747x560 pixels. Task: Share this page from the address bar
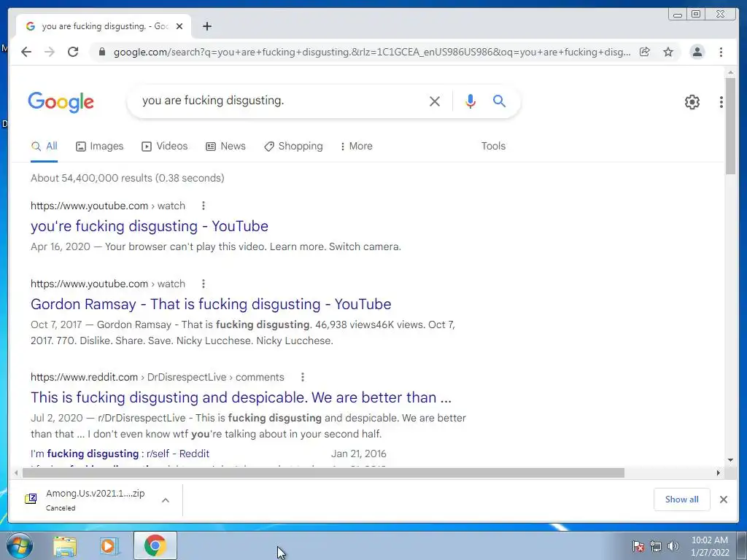tap(645, 52)
